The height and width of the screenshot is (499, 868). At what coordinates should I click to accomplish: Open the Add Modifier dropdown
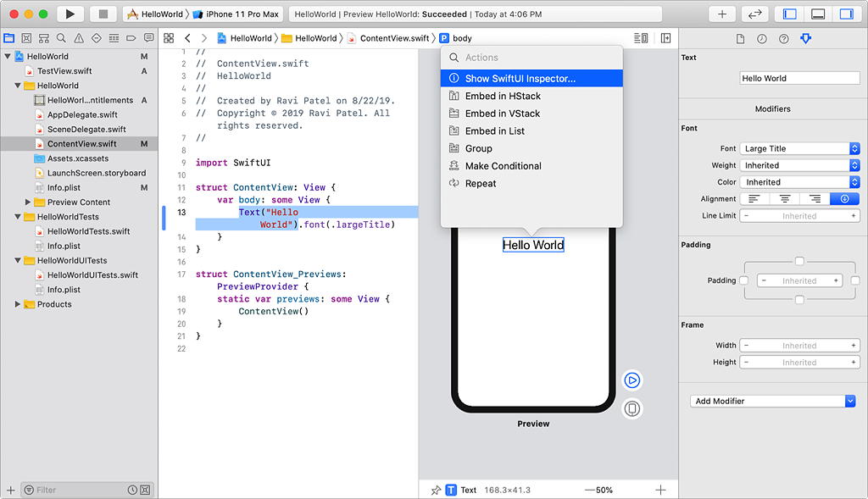tap(773, 401)
